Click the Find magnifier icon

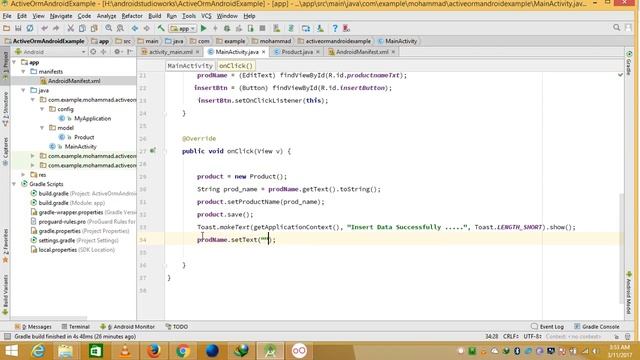click(x=109, y=28)
